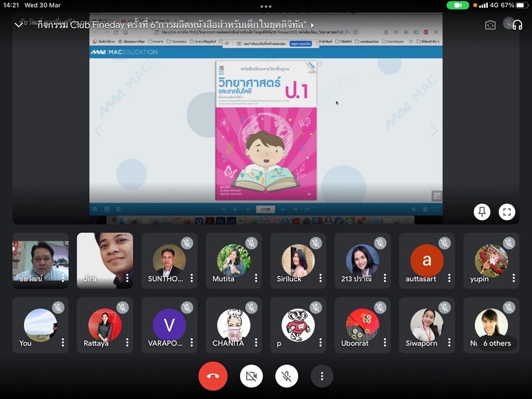The width and height of the screenshot is (532, 399).
Task: Open more options in the bottom call controls
Action: pyautogui.click(x=322, y=376)
